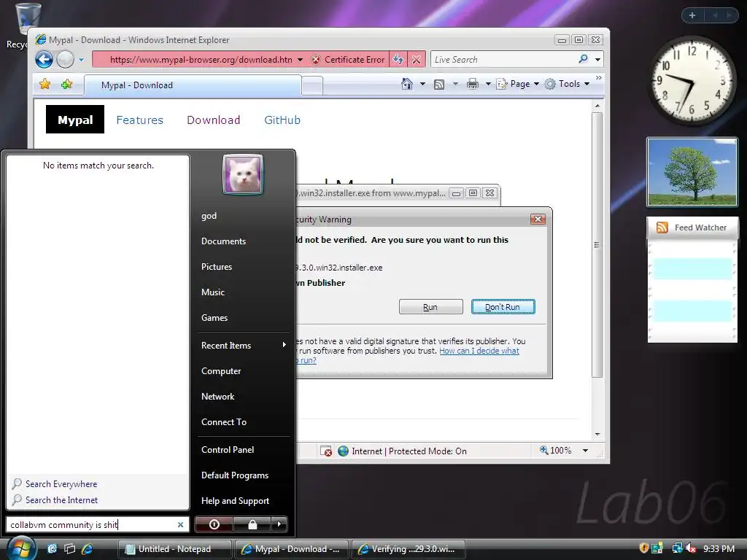Expand the Home button dropdown arrow

[x=422, y=85]
